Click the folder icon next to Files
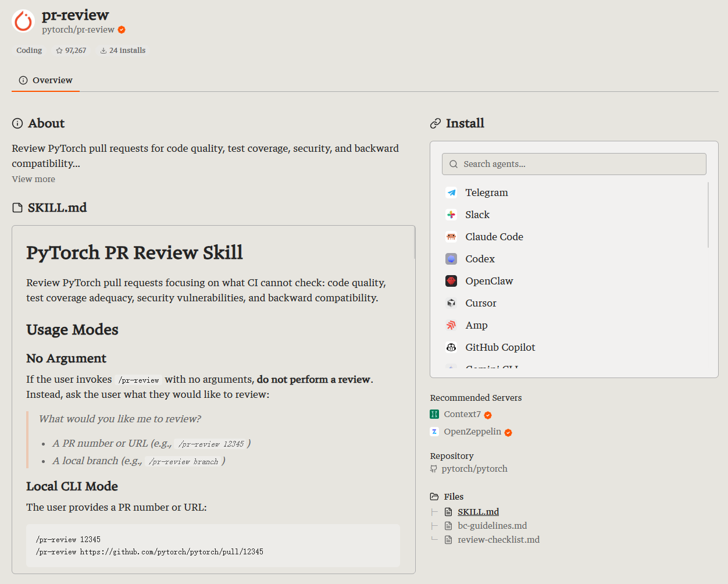 pos(434,497)
